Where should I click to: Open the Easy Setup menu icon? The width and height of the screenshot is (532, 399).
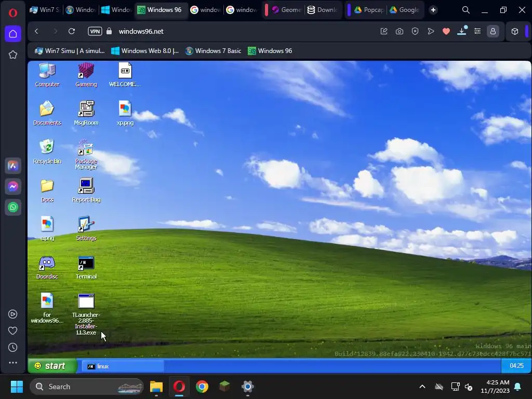477,31
